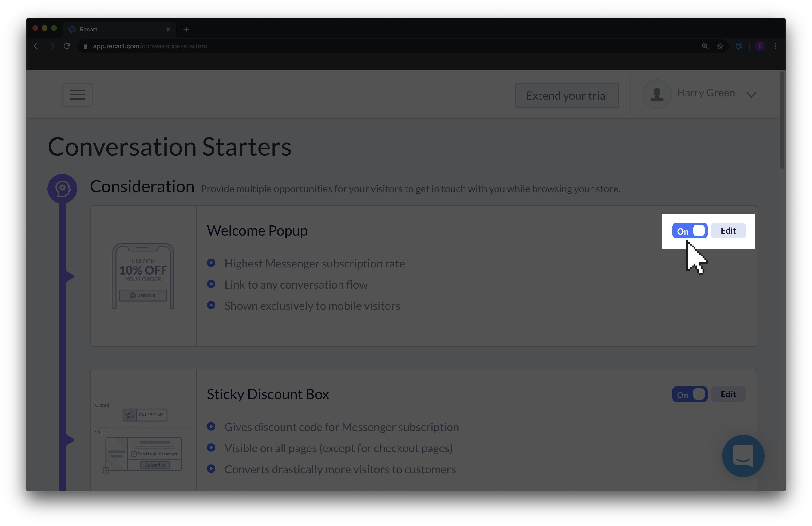Click the browser forward arrow
812x526 pixels.
click(x=52, y=46)
